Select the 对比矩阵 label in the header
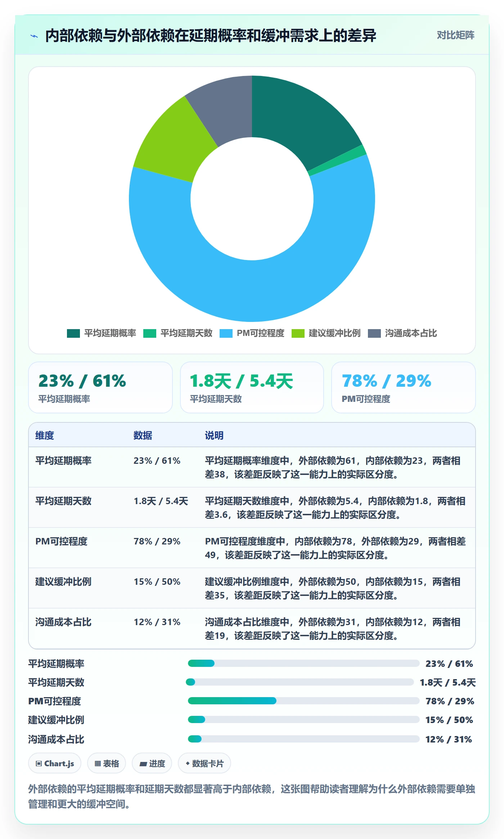 [455, 35]
